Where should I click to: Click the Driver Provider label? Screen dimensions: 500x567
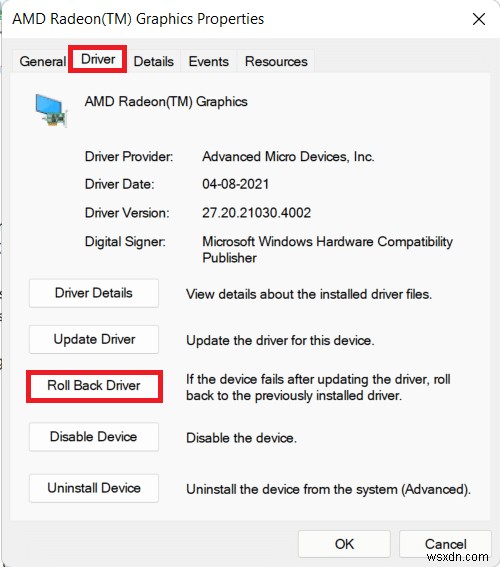point(129,157)
